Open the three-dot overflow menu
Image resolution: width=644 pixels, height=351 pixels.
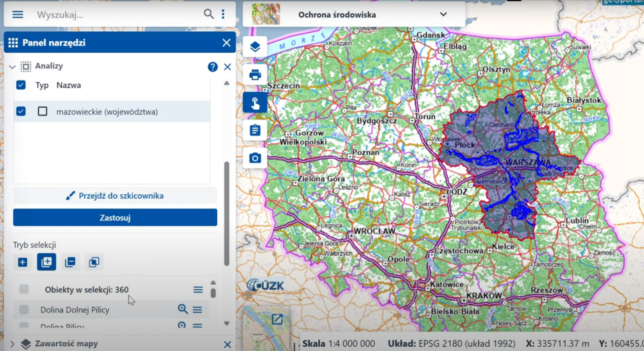223,14
